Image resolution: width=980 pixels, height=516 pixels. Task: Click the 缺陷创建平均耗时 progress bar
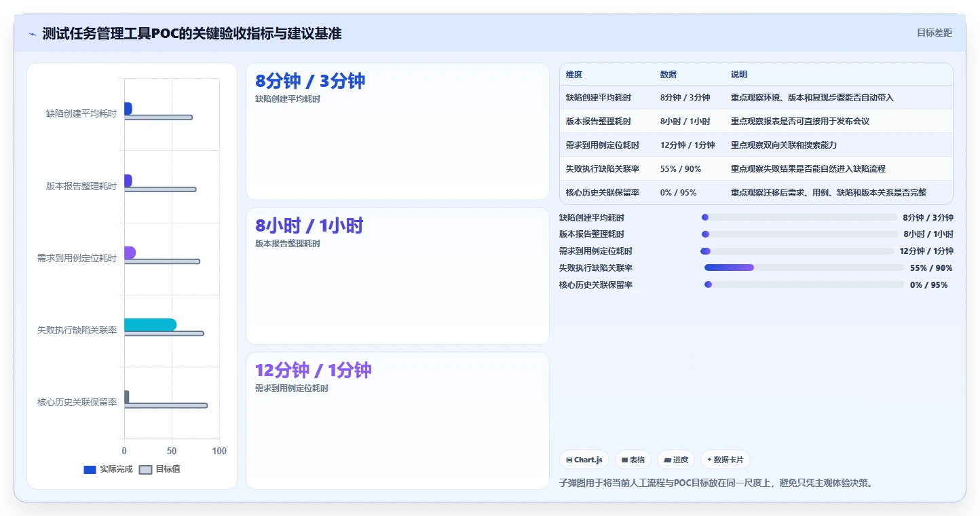tap(799, 217)
